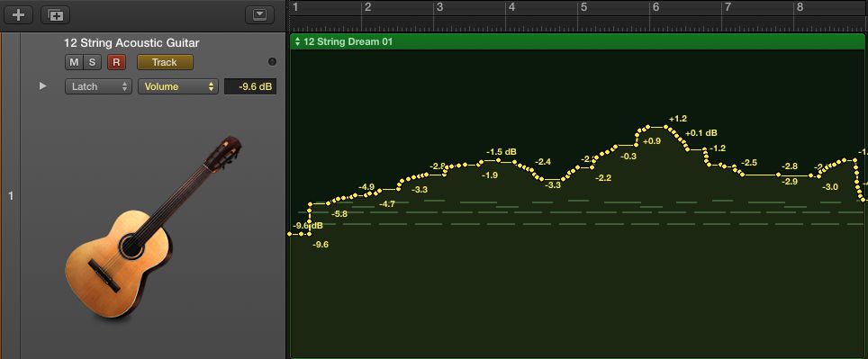Click the yellow Track automation button
This screenshot has width=868, height=359.
coord(165,62)
